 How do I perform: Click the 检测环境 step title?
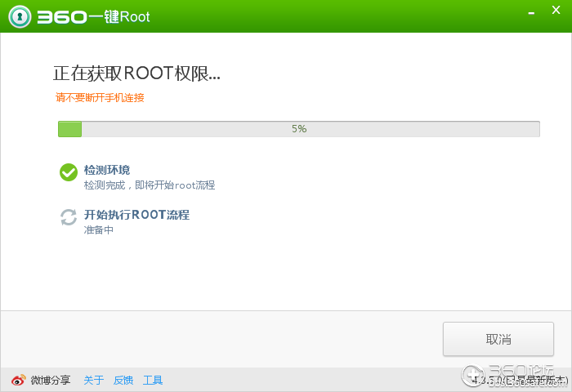pyautogui.click(x=107, y=170)
